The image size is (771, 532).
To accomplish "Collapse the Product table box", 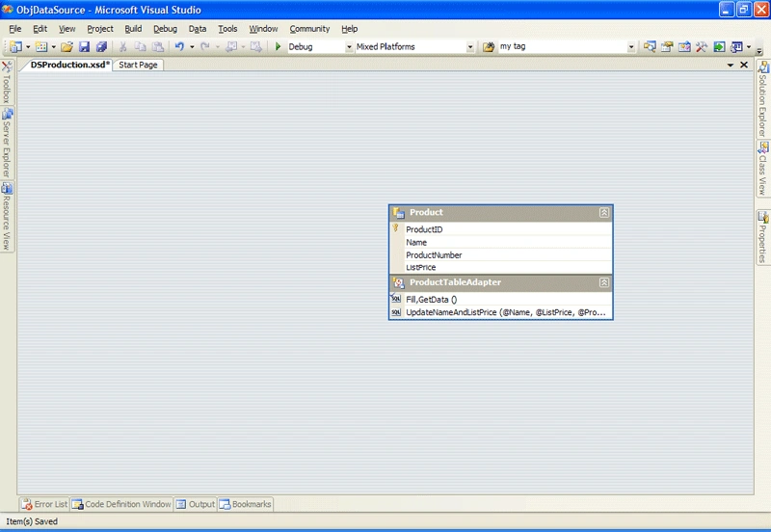I will [604, 212].
